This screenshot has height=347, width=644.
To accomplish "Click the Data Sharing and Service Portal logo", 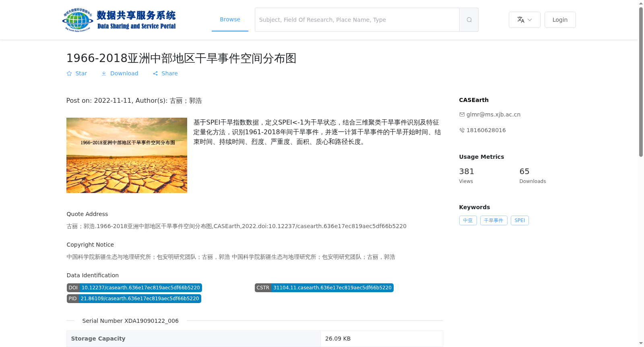I will tap(119, 20).
